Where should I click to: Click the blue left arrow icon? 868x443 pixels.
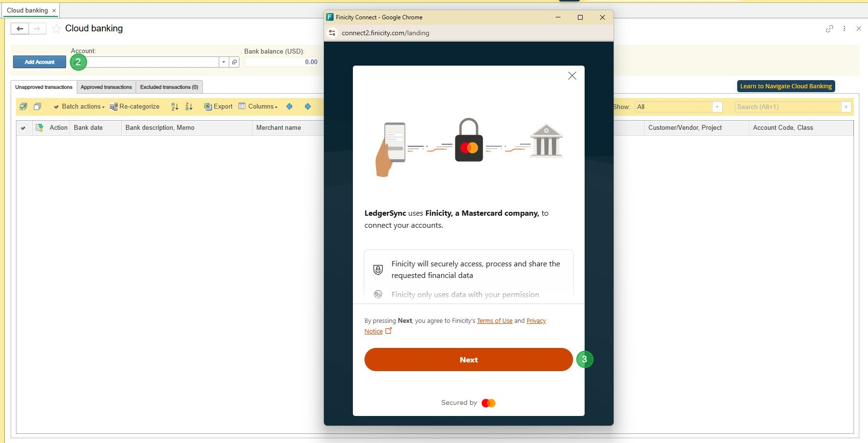pyautogui.click(x=289, y=107)
